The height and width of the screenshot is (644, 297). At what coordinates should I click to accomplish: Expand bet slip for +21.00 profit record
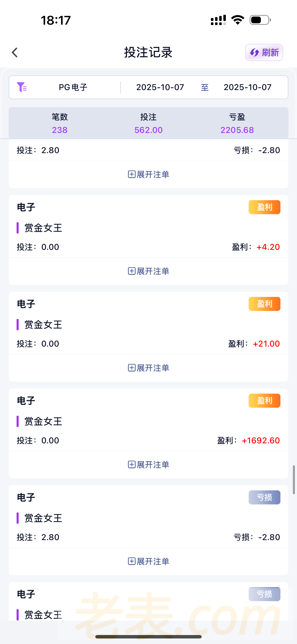(148, 368)
